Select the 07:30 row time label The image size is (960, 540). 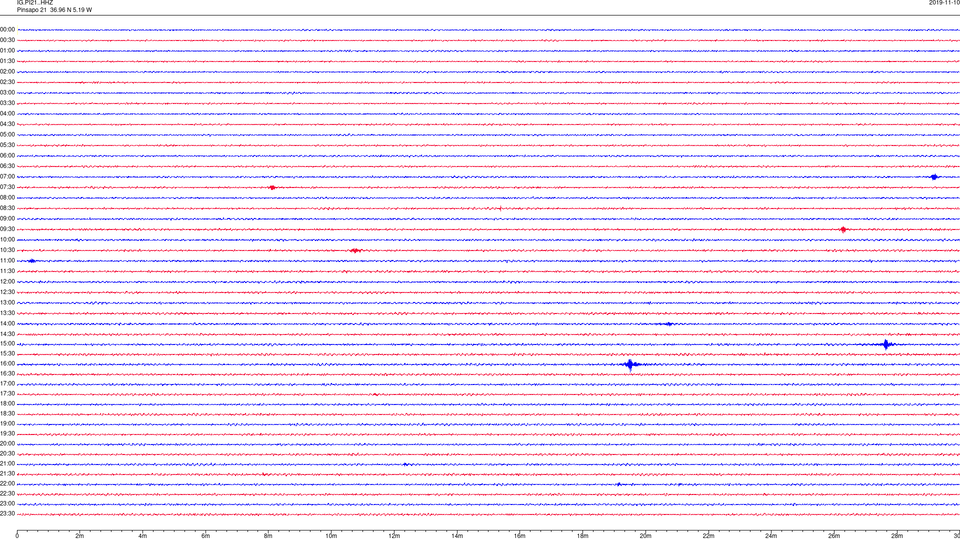pyautogui.click(x=7, y=187)
